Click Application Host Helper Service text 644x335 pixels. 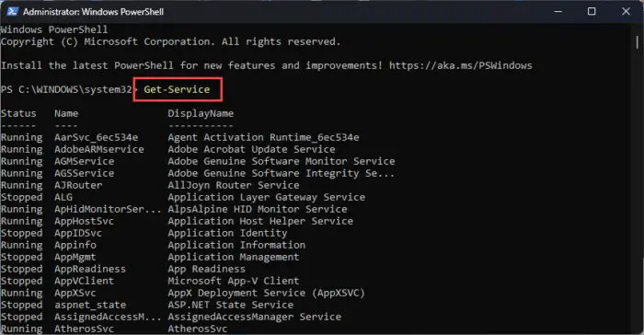(260, 221)
